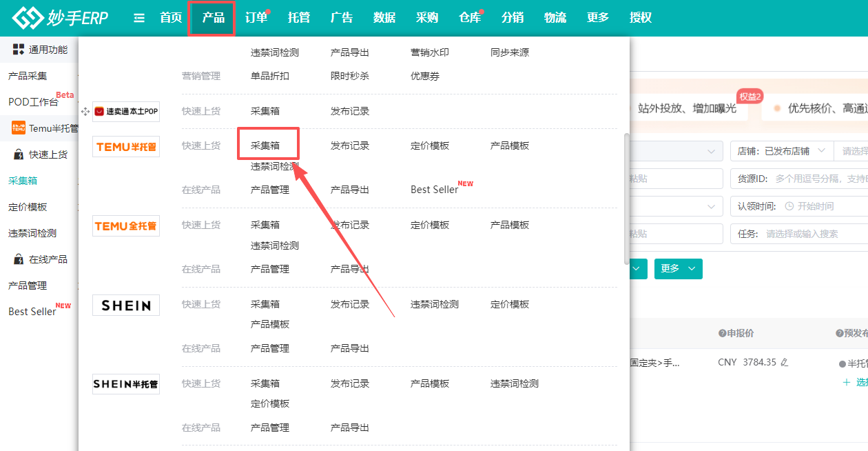The height and width of the screenshot is (451, 868).
Task: Open the 更多 top menu
Action: click(598, 18)
